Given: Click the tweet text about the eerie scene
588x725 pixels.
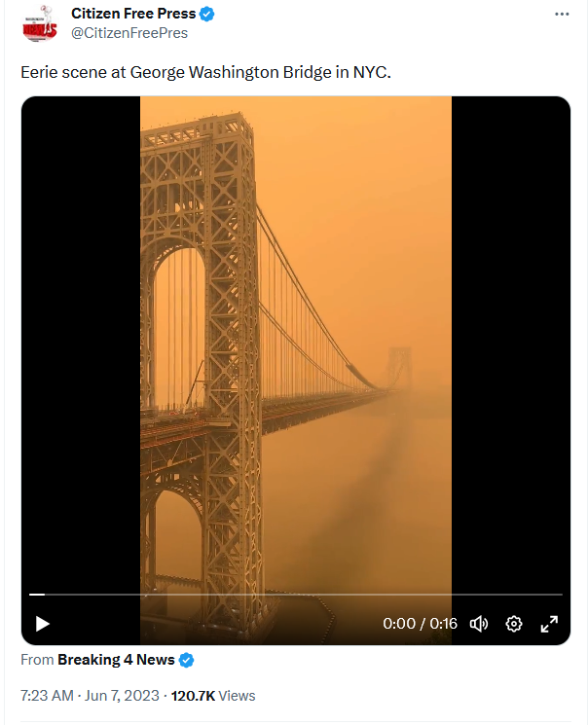Looking at the screenshot, I should (x=205, y=73).
